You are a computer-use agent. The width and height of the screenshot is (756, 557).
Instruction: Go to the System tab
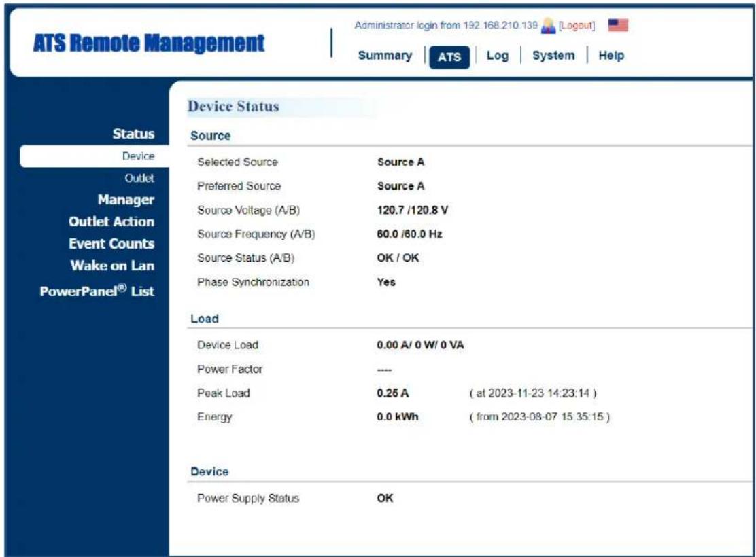coord(553,56)
